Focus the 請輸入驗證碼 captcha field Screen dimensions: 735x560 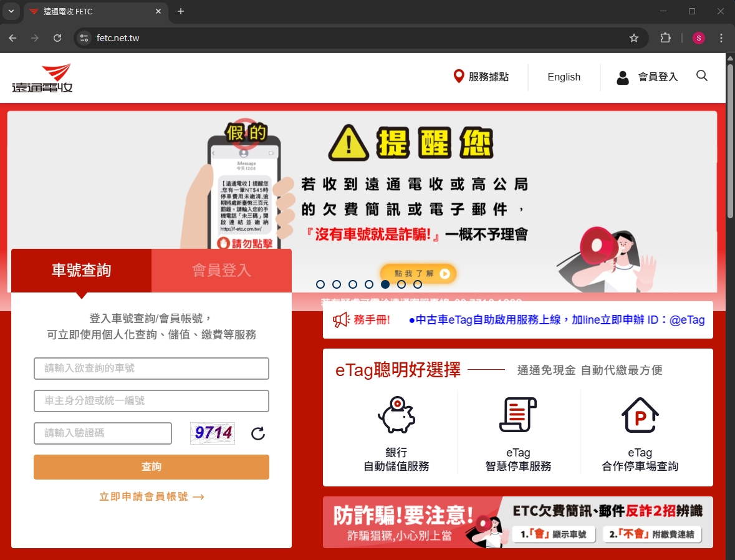[x=103, y=433]
